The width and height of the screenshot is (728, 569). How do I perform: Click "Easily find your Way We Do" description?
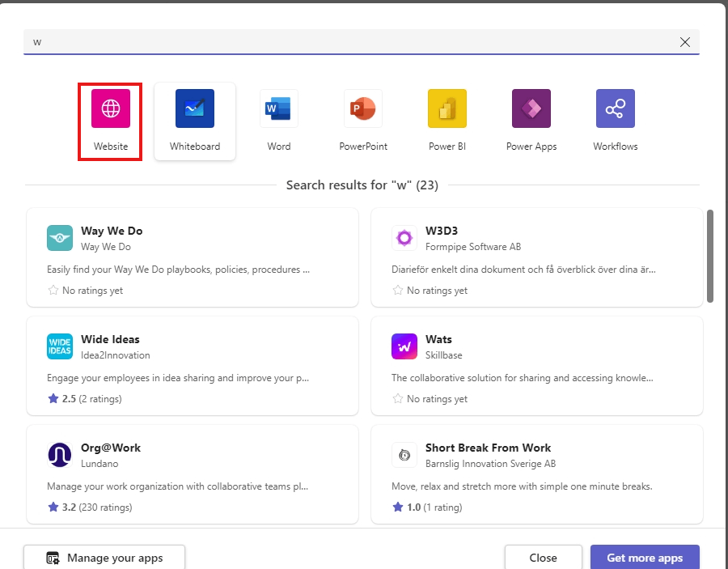pos(178,270)
